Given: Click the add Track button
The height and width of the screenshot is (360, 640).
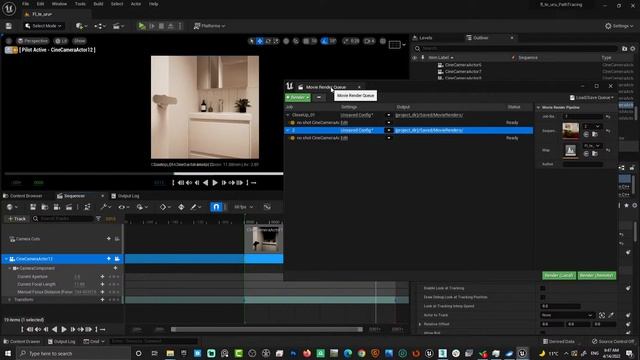Looking at the screenshot, I should 17,219.
